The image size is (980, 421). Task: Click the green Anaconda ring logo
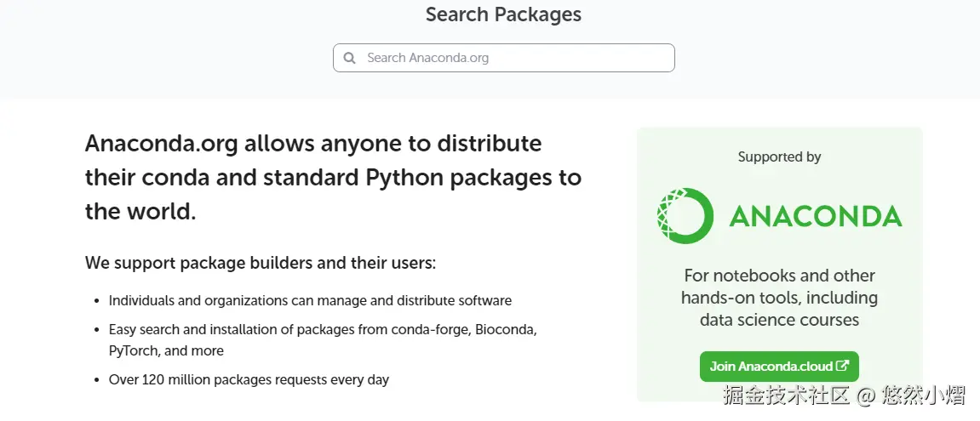point(685,216)
